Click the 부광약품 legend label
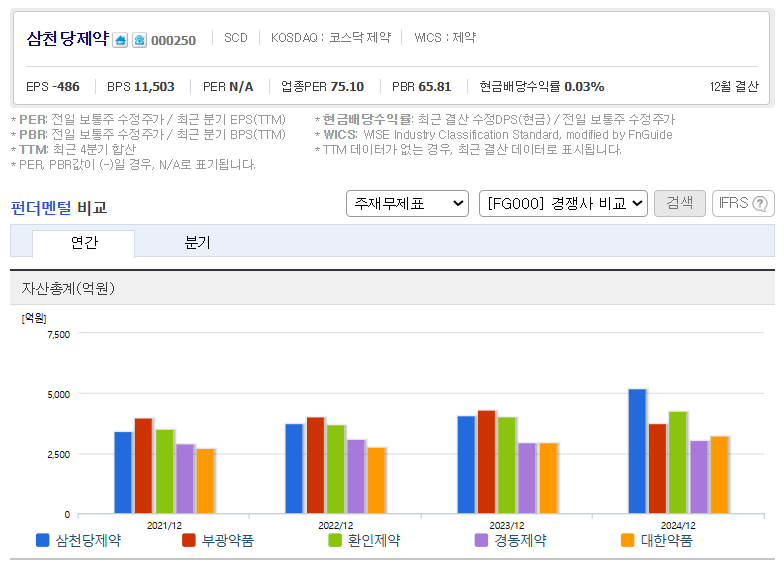The width and height of the screenshot is (784, 569). pyautogui.click(x=228, y=540)
